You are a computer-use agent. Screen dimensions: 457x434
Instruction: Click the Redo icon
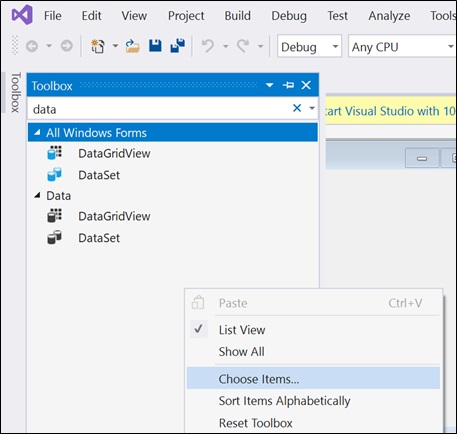coord(243,46)
